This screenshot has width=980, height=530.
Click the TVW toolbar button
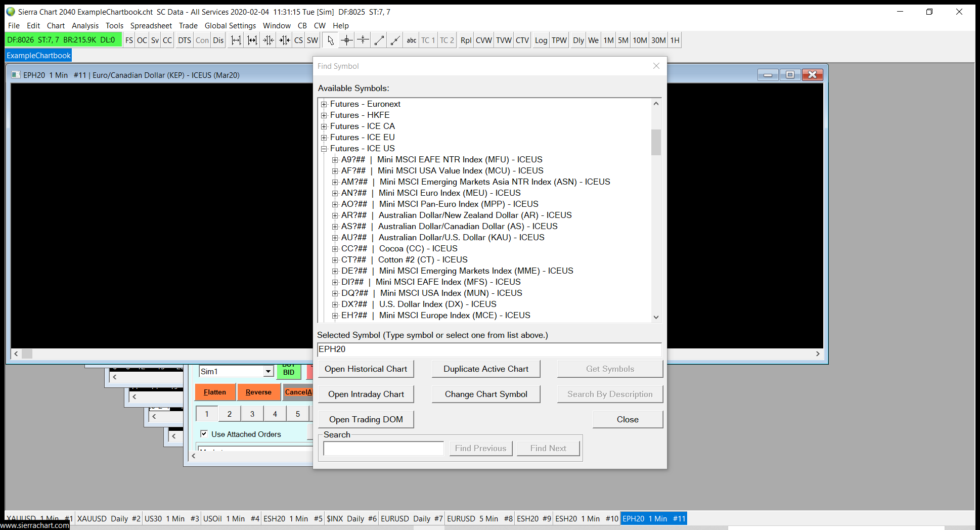504,40
